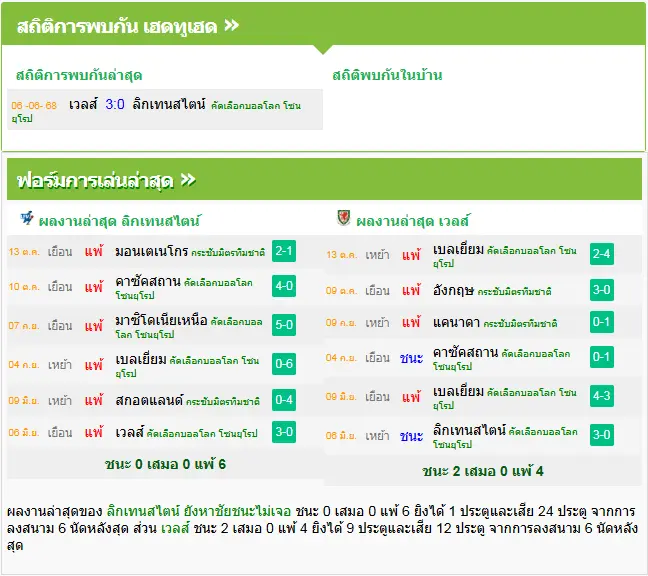Click the 3:0 head-to-head score
The image size is (648, 576).
[115, 104]
